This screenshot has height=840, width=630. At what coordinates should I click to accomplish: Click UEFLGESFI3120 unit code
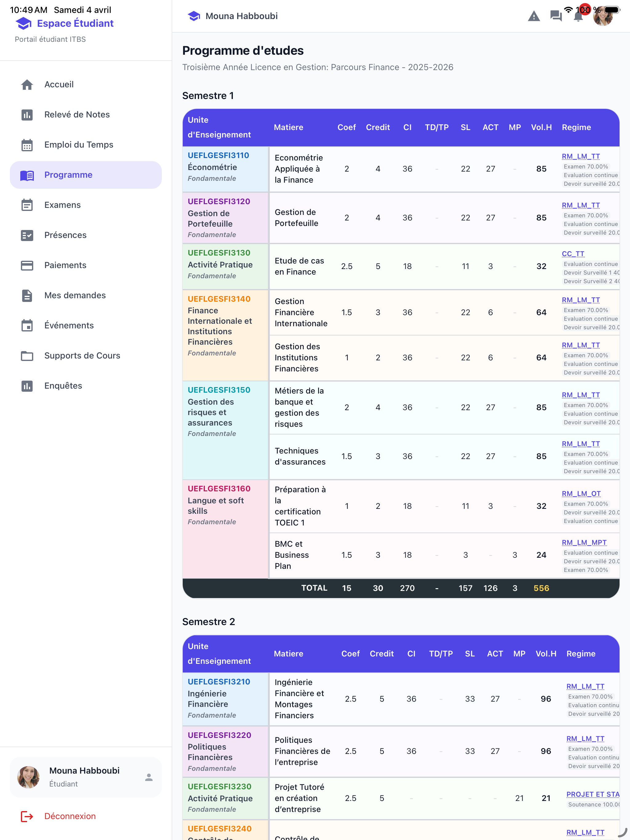click(219, 202)
